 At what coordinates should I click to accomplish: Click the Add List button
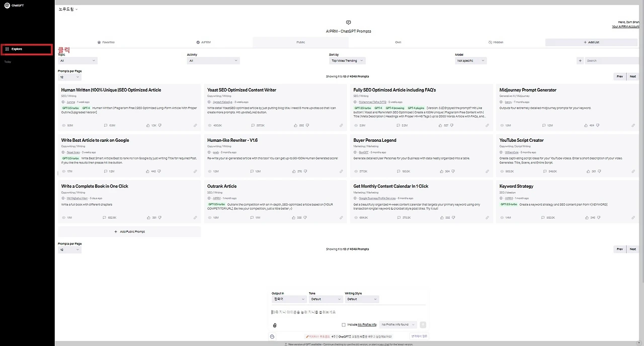591,42
